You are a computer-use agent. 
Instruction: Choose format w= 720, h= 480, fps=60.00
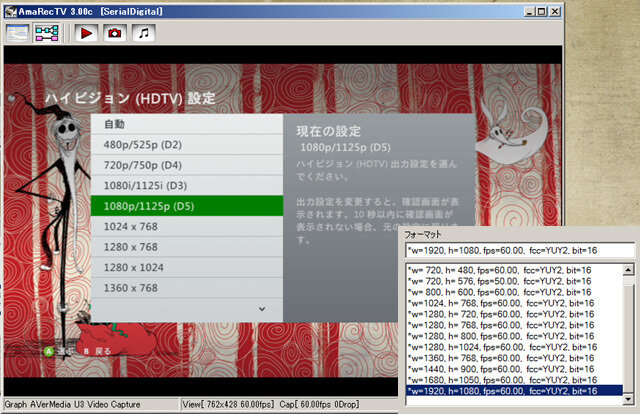(514, 270)
